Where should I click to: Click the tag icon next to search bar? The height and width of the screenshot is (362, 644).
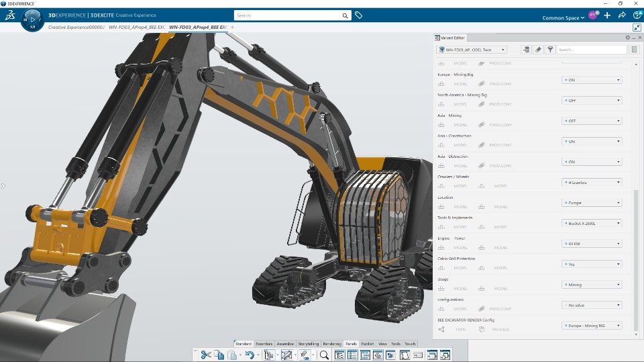coord(358,15)
